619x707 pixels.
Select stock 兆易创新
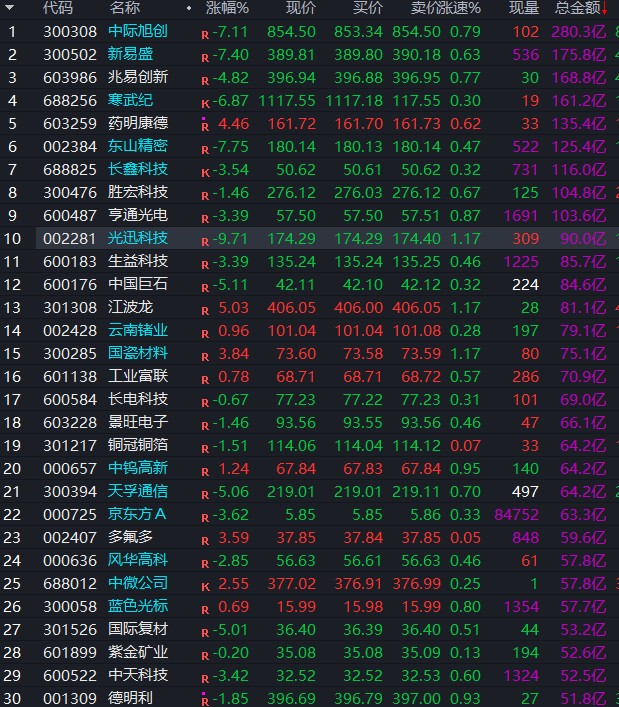[x=138, y=77]
